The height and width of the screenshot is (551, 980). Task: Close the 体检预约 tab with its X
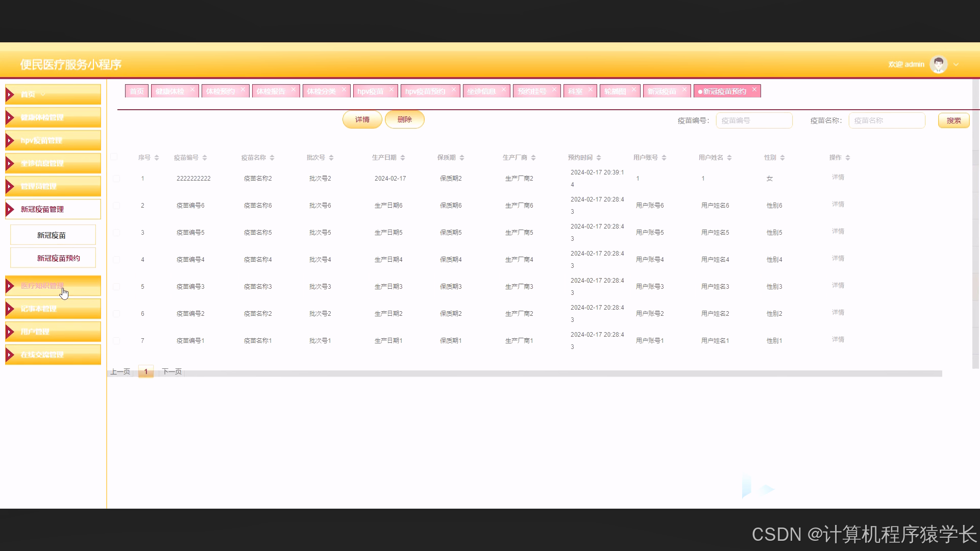[242, 89]
